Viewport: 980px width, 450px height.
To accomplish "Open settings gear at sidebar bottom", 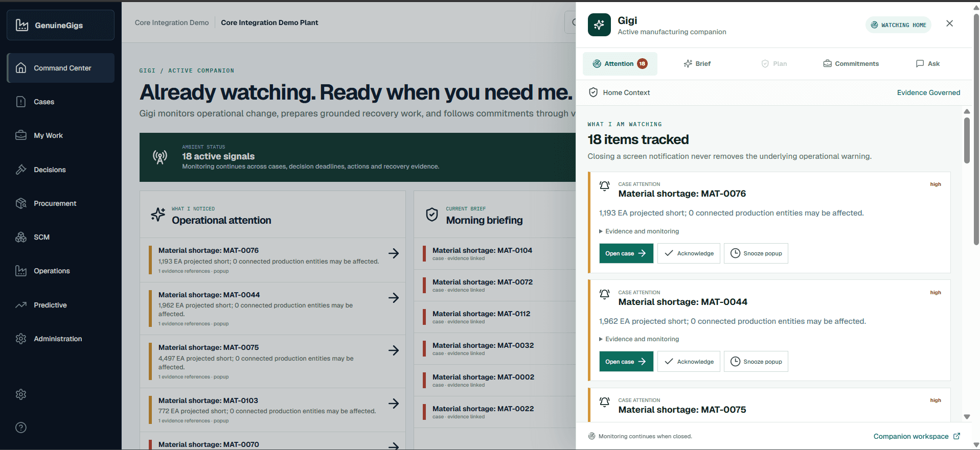I will pyautogui.click(x=21, y=394).
